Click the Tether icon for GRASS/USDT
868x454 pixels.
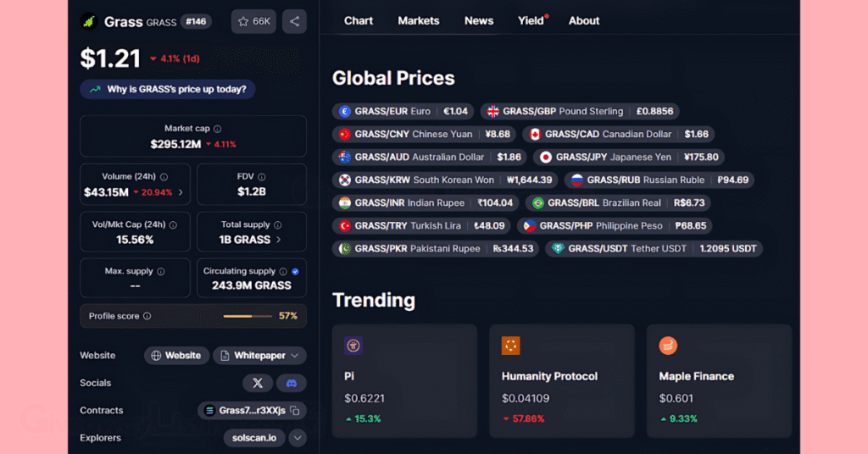558,249
